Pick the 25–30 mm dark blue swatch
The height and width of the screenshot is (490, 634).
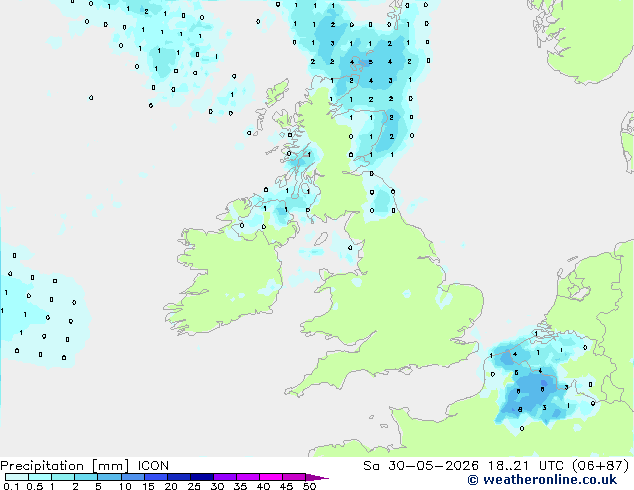pos(202,477)
